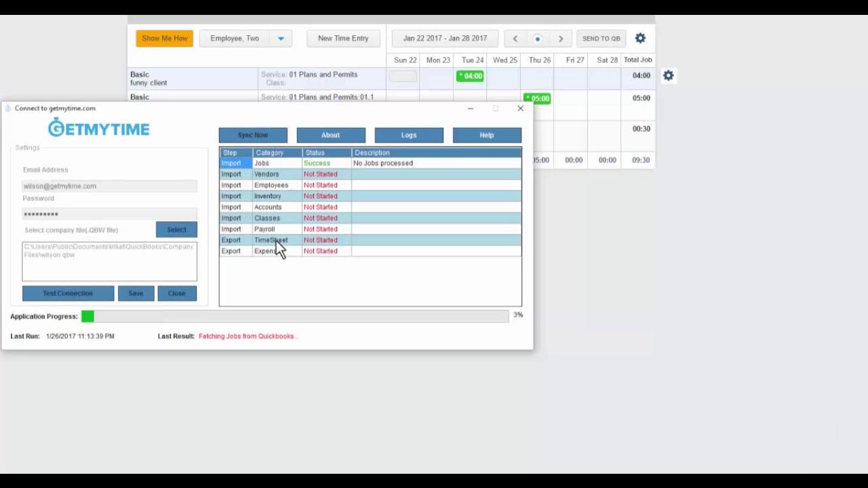This screenshot has width=868, height=488.
Task: Open the 05:00 time entry on Thu 26
Action: point(537,98)
